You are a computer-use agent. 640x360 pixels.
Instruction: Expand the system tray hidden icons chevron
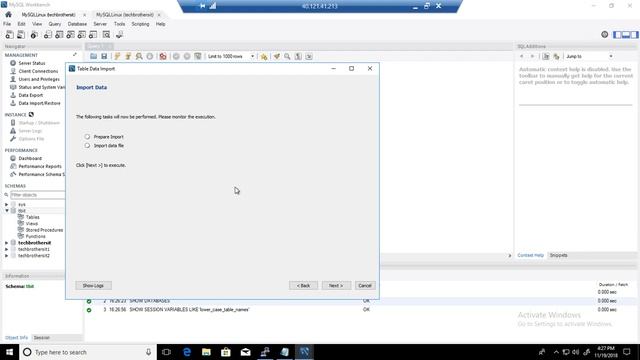tap(556, 352)
